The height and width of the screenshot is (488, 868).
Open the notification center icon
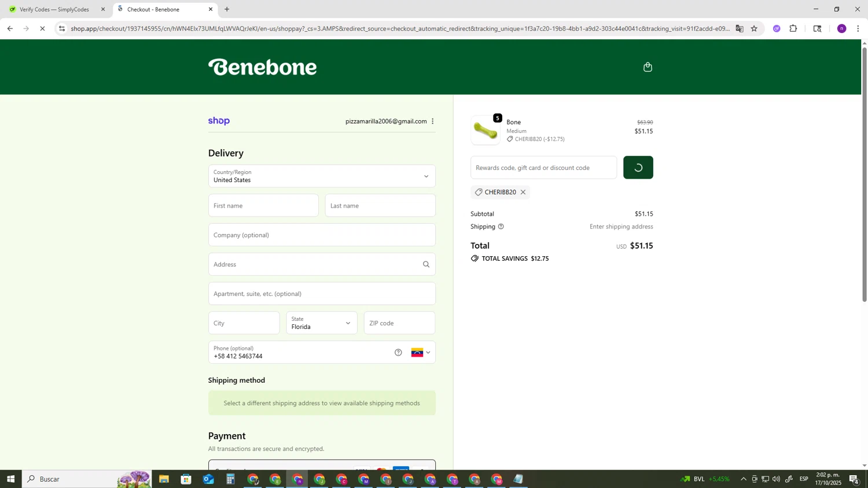[x=855, y=479]
